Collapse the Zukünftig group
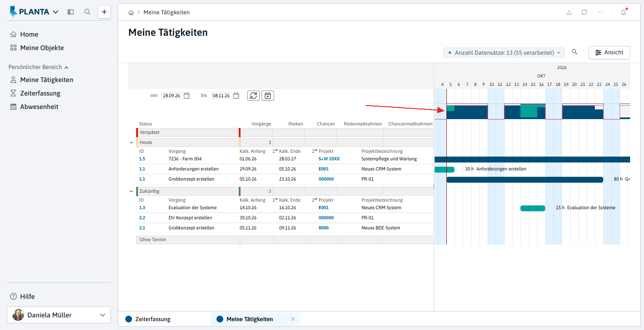The width and height of the screenshot is (644, 330). point(132,192)
